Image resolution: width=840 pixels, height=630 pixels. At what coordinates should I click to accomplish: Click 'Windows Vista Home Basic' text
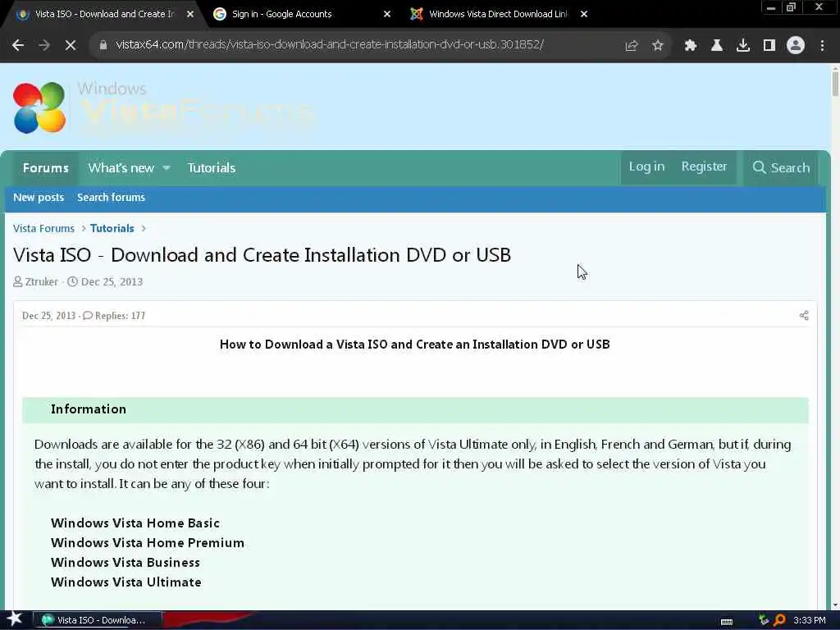pos(135,523)
